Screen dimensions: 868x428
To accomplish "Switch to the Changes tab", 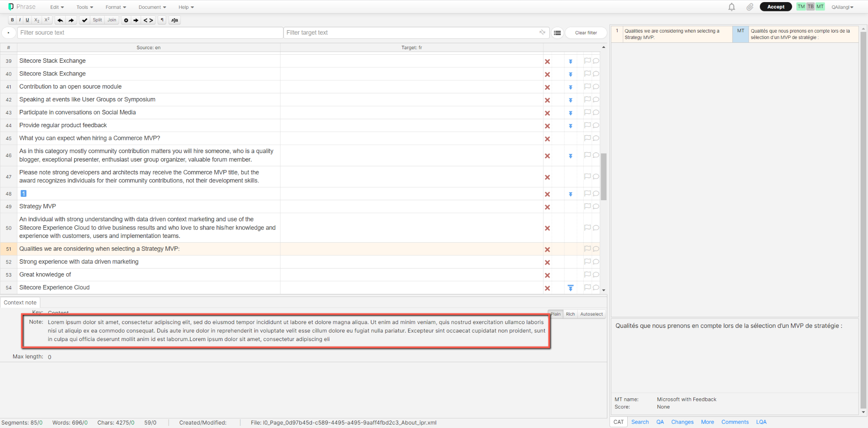I will pyautogui.click(x=682, y=422).
